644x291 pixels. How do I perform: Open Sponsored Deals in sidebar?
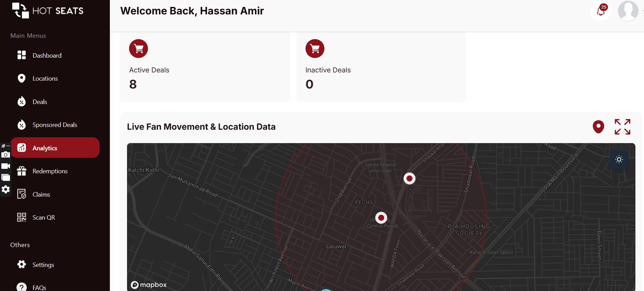click(55, 125)
